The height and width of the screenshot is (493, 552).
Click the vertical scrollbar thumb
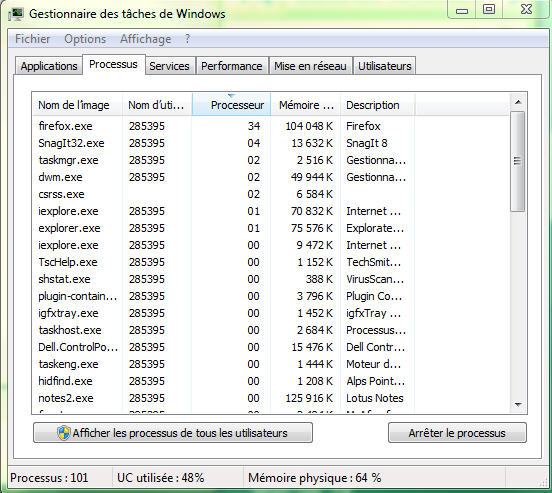518,161
